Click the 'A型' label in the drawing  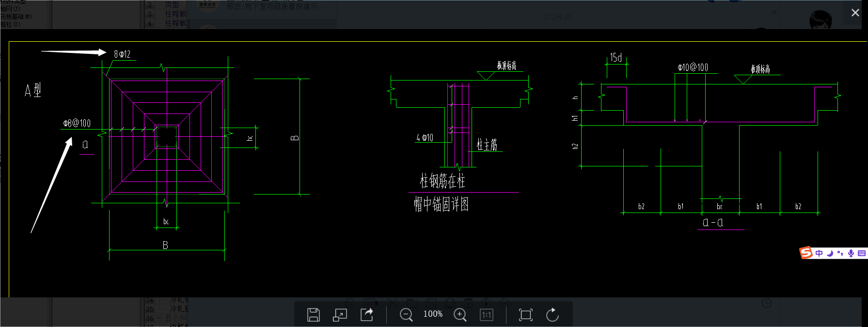(x=33, y=90)
